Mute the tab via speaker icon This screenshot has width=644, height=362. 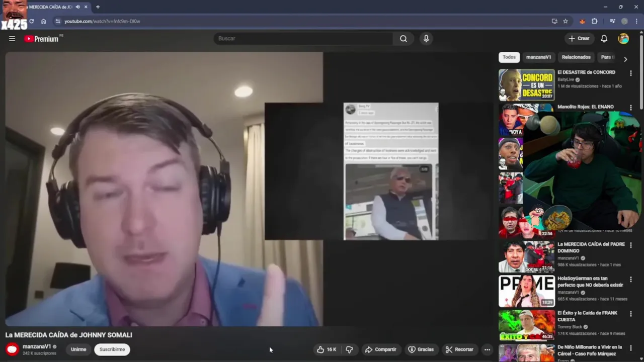(77, 7)
